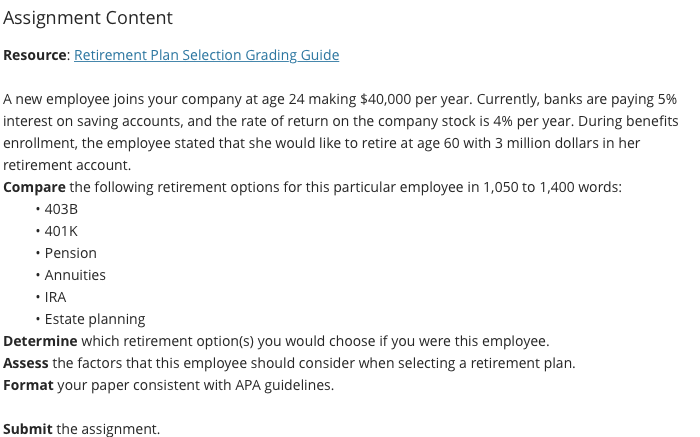Click the Assignment Content heading

pyautogui.click(x=88, y=18)
